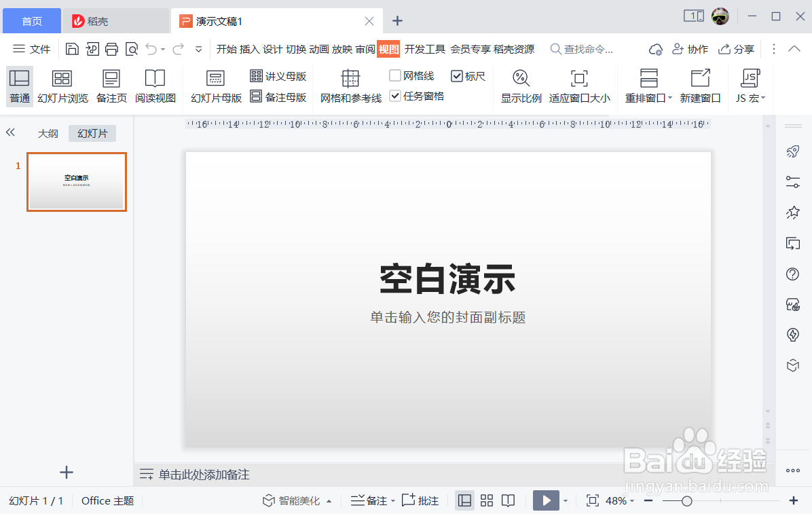Click the Collaborate (协作) button
Viewport: 812px width, 514px height.
click(690, 49)
